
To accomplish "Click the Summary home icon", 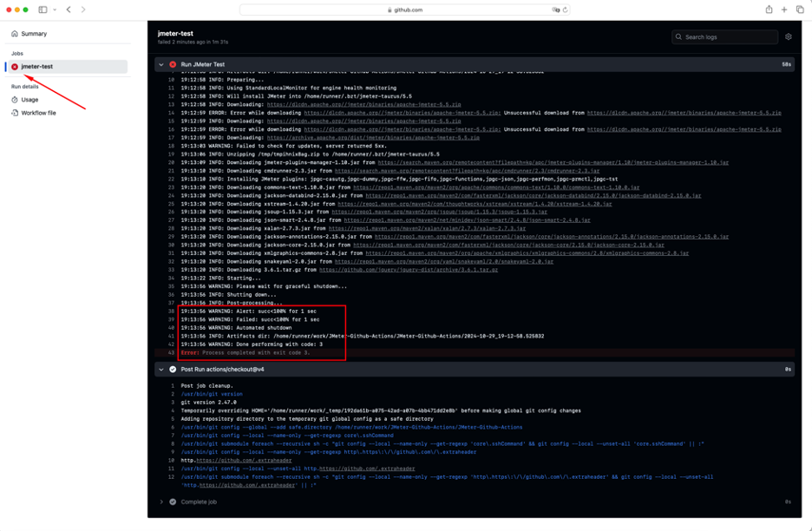I will point(15,34).
